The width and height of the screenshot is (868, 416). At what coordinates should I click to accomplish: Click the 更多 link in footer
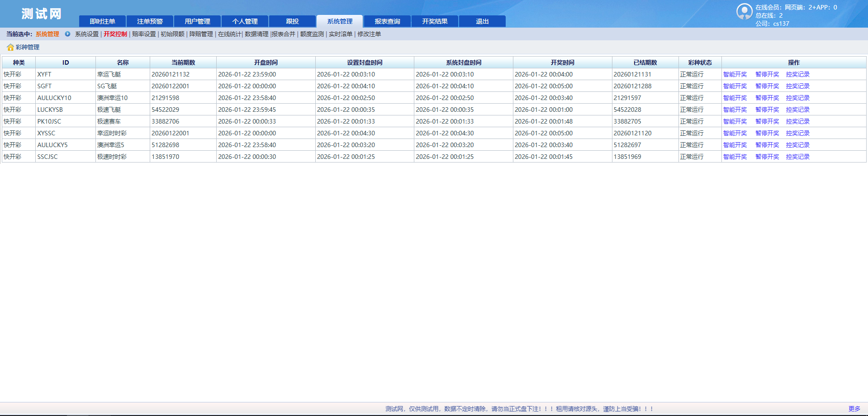[854, 409]
